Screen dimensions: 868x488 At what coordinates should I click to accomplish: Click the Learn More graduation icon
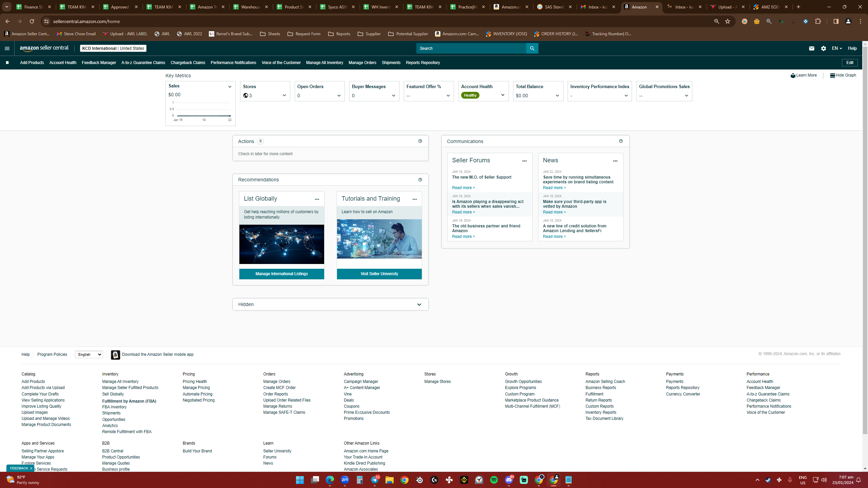click(793, 76)
